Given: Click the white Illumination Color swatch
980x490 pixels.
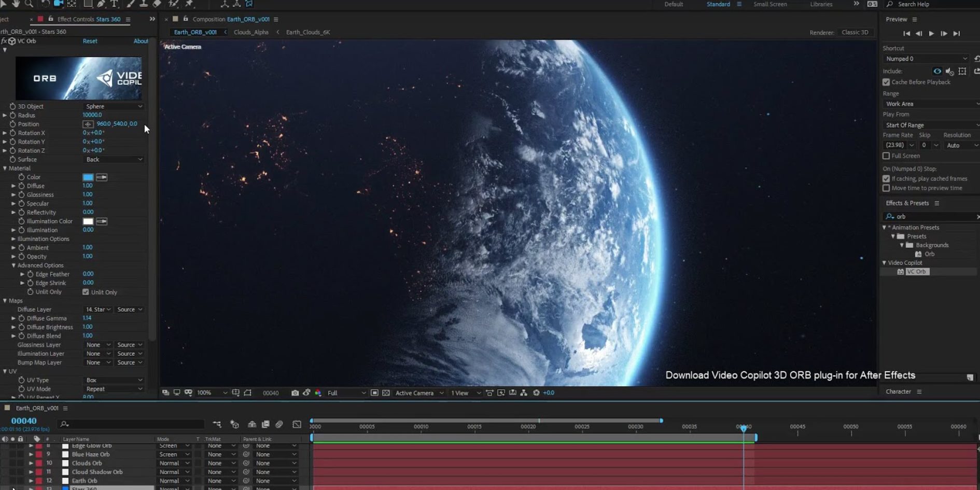Looking at the screenshot, I should [88, 221].
